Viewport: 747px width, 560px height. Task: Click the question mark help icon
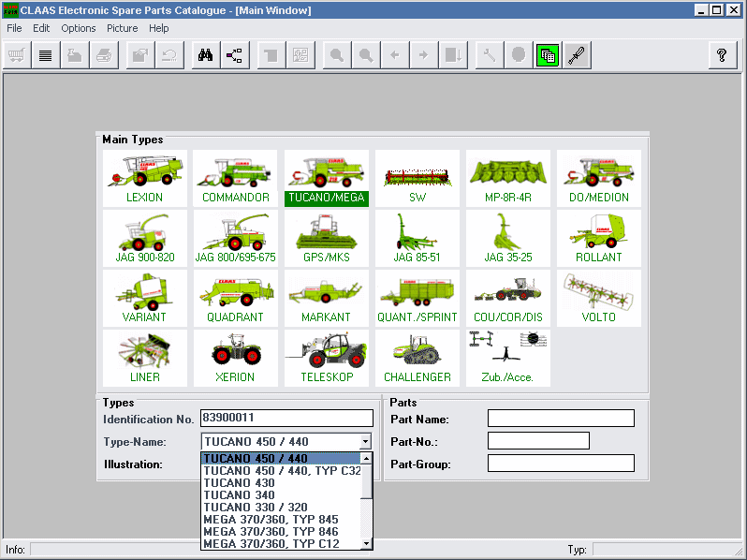723,55
